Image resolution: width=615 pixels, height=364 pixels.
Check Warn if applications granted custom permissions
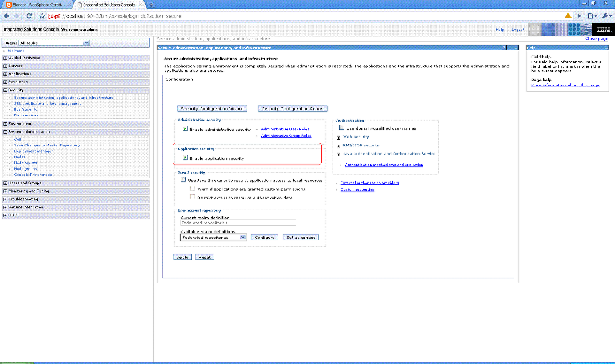193,188
